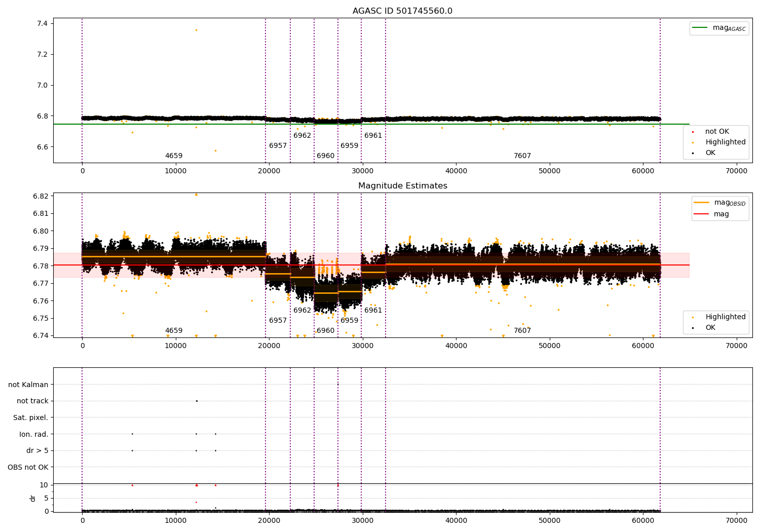Select the 'OBS not OK' row label
This screenshot has height=532, width=760.
(28, 468)
